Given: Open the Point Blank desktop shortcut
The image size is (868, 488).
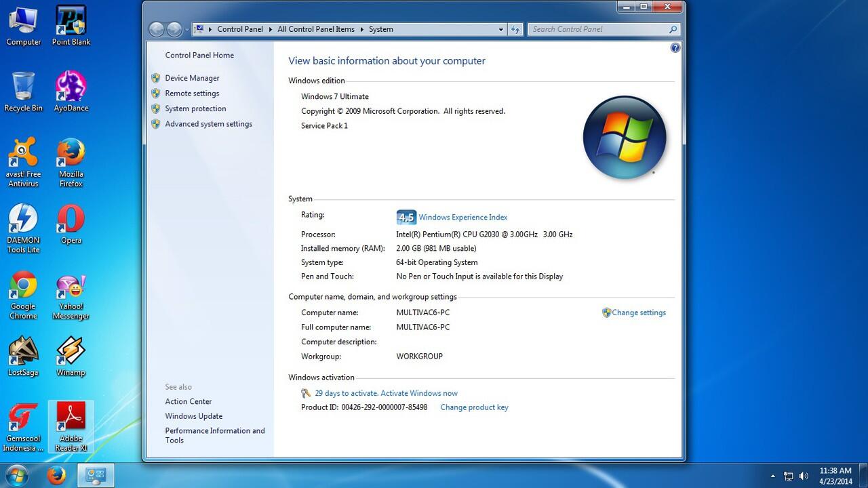Looking at the screenshot, I should point(71,26).
